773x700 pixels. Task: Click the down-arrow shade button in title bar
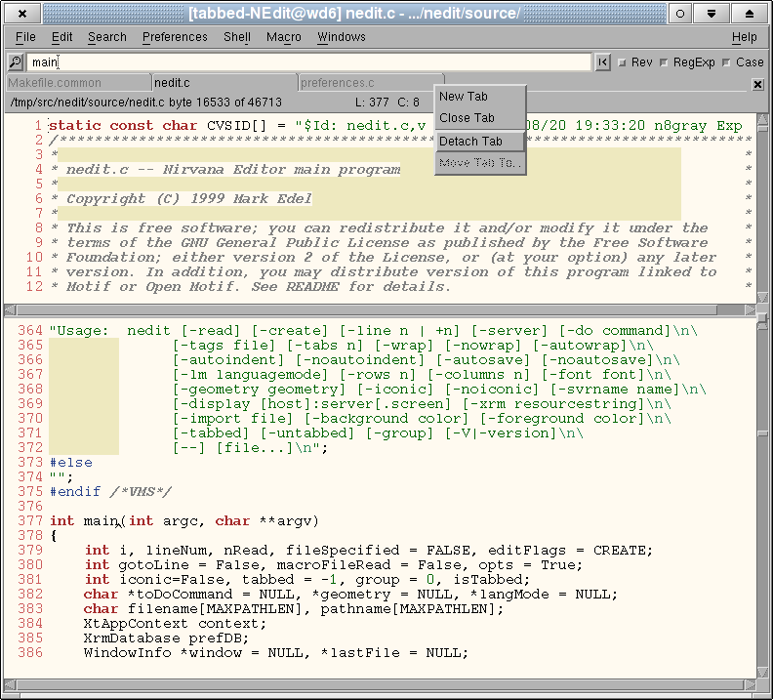pos(713,13)
